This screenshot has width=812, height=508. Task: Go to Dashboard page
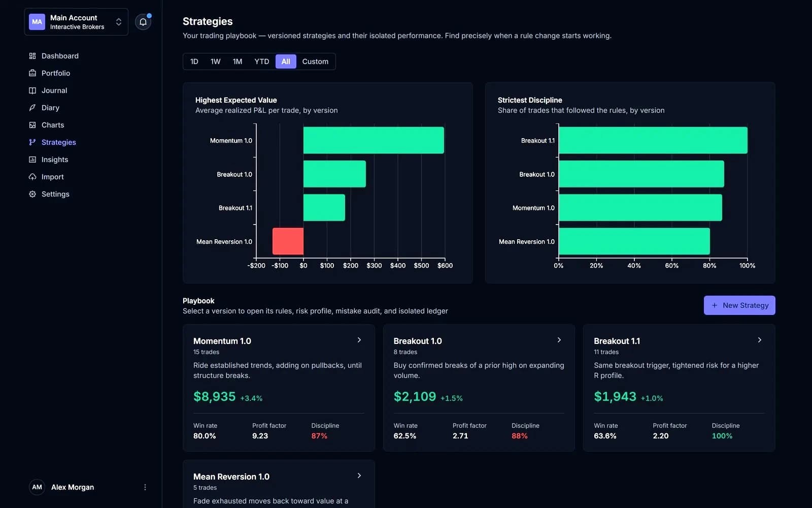(x=60, y=56)
